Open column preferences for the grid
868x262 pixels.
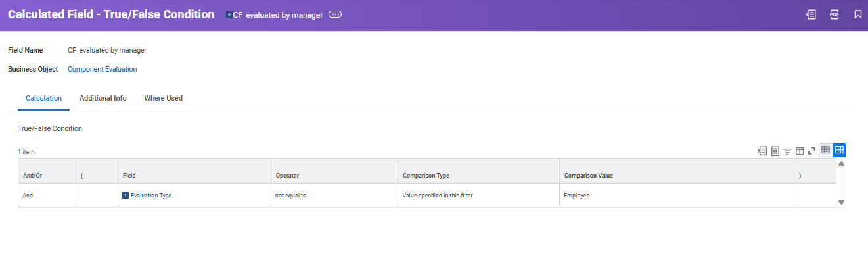coord(800,151)
